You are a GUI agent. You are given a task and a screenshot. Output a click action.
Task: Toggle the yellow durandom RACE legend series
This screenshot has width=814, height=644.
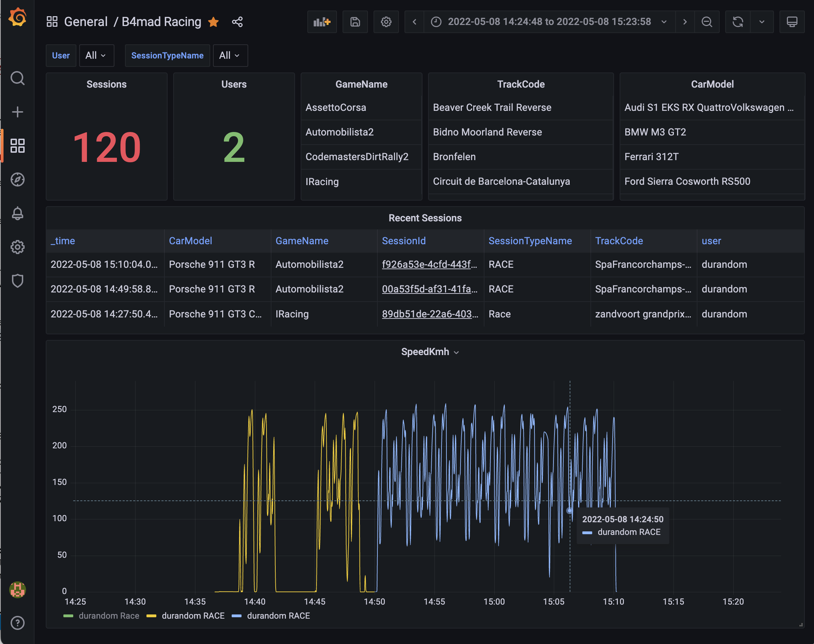pos(193,616)
